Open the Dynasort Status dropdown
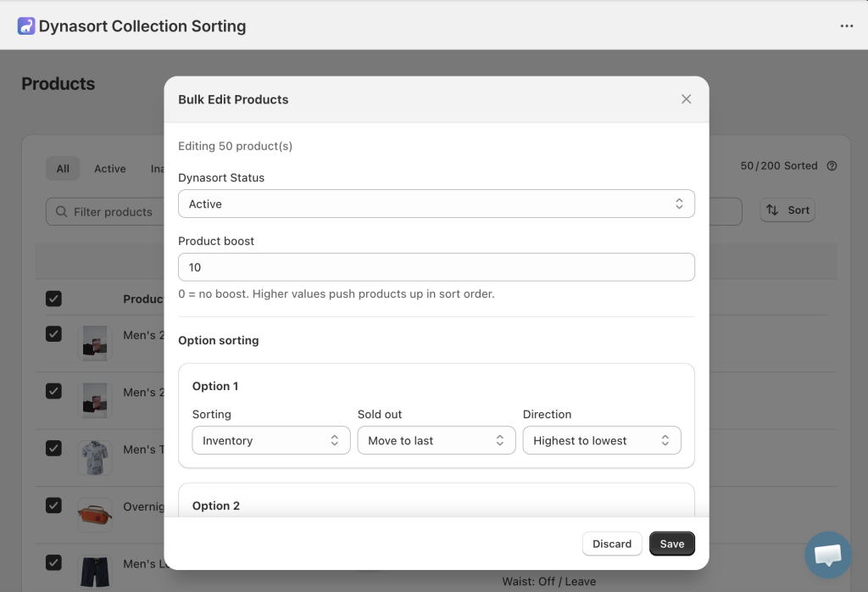Image resolution: width=868 pixels, height=592 pixels. coord(436,204)
